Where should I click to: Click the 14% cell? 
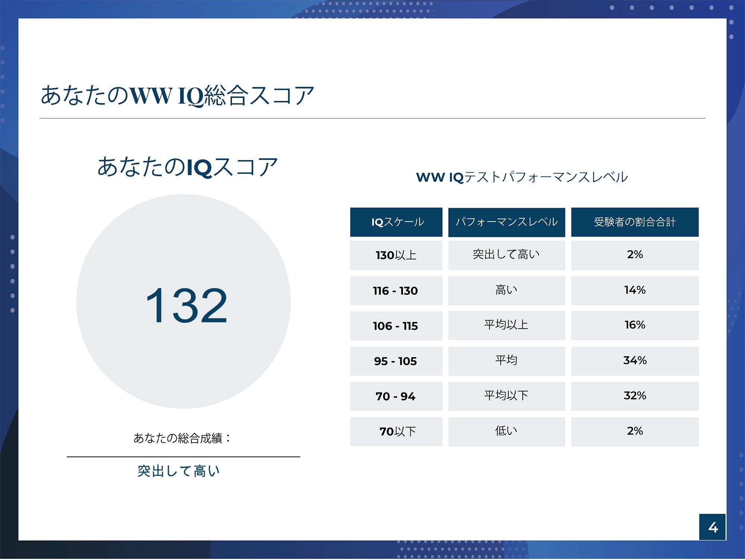[635, 291]
